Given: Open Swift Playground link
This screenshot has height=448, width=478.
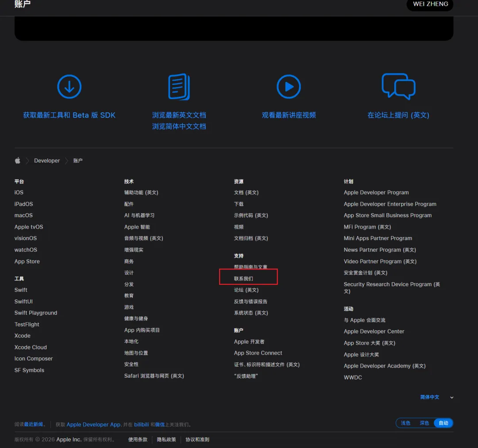Looking at the screenshot, I should (x=36, y=313).
